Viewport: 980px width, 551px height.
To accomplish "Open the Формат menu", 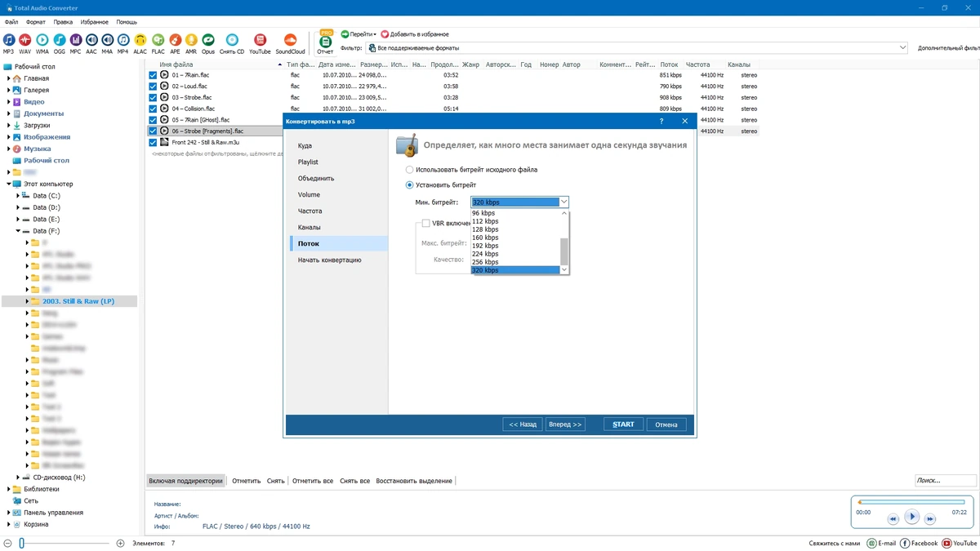I will [x=36, y=22].
